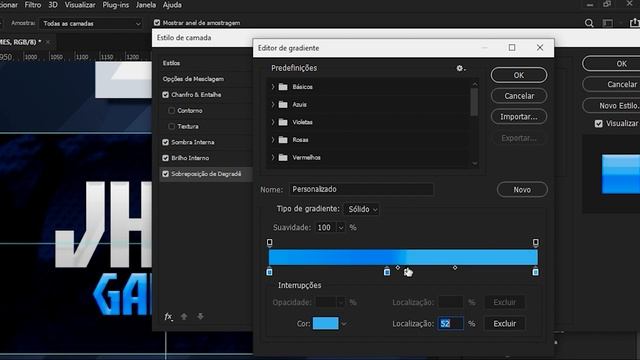This screenshot has width=640, height=360.
Task: Close the Editor de gradiente dialog
Action: coord(540,48)
